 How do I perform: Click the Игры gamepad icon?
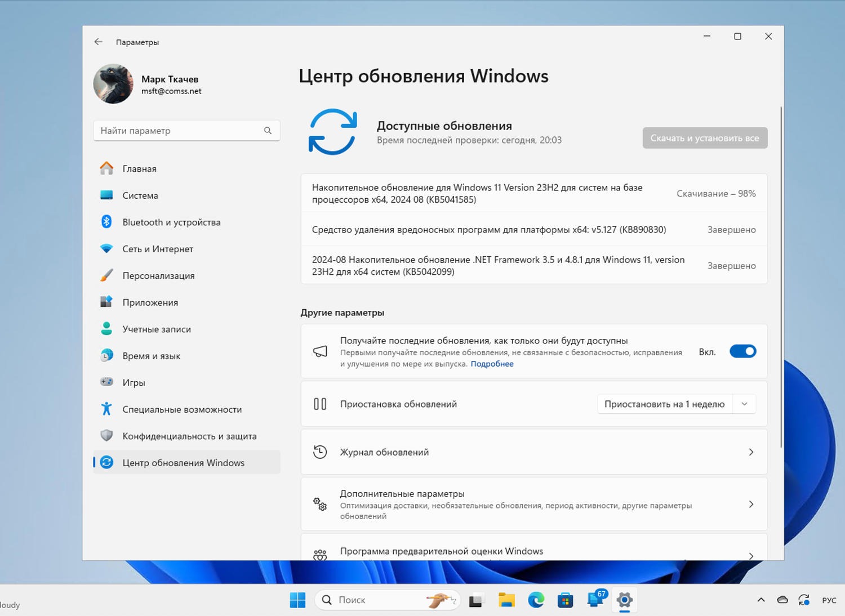point(106,382)
